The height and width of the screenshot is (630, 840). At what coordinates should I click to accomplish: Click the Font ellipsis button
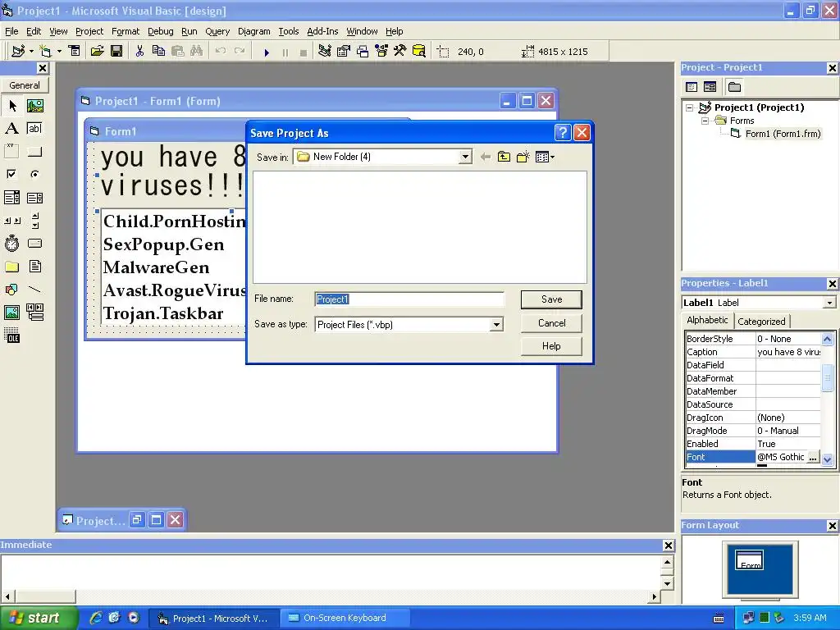[813, 457]
